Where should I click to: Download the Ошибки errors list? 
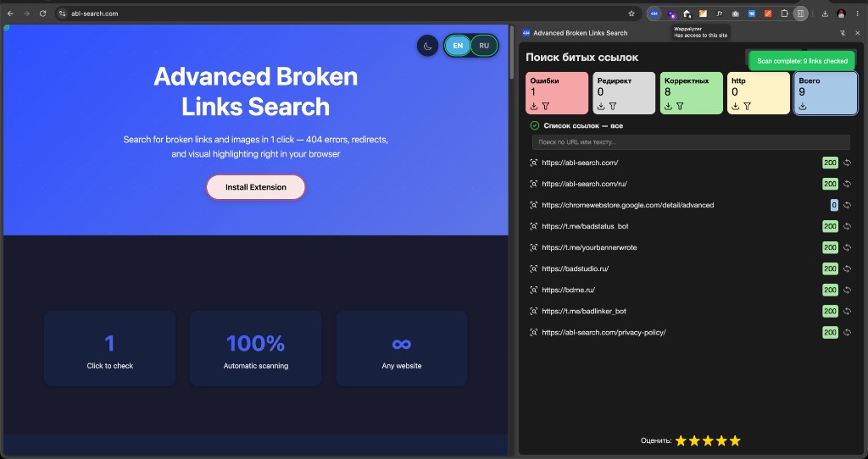click(534, 106)
